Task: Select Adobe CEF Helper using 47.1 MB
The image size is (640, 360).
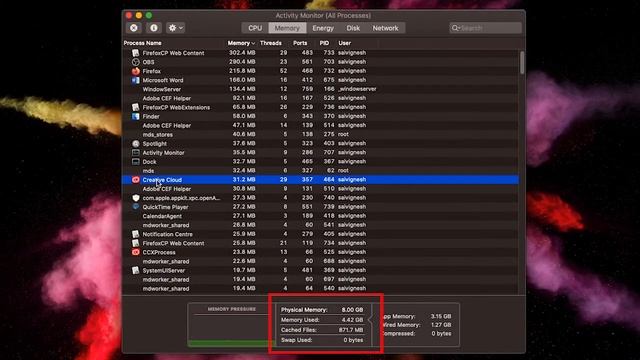Action: click(320, 125)
